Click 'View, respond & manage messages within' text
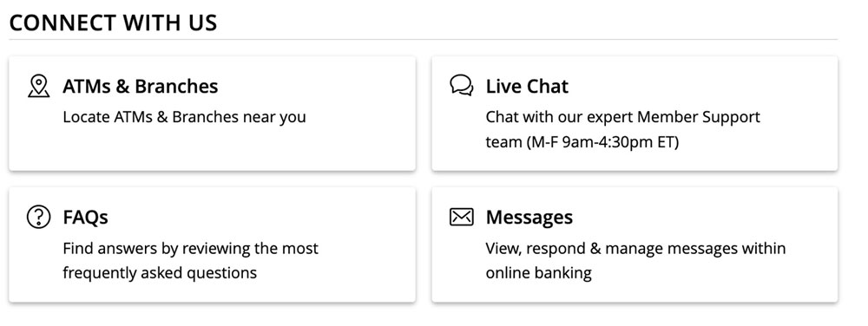The height and width of the screenshot is (326, 868). (x=635, y=249)
